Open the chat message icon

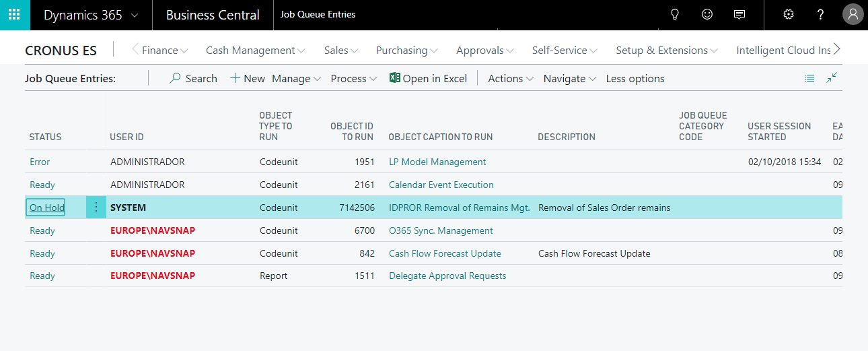739,15
